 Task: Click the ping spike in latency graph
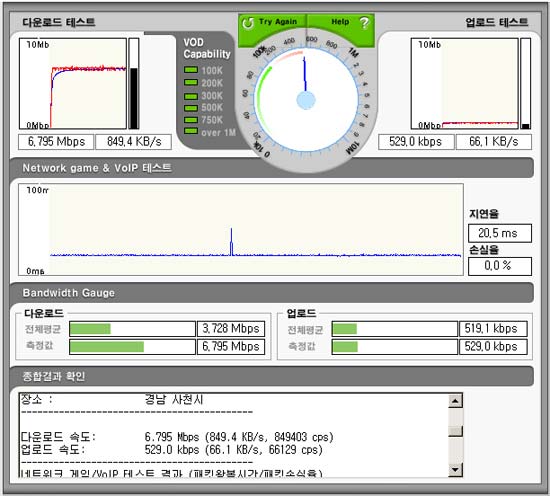coord(231,241)
